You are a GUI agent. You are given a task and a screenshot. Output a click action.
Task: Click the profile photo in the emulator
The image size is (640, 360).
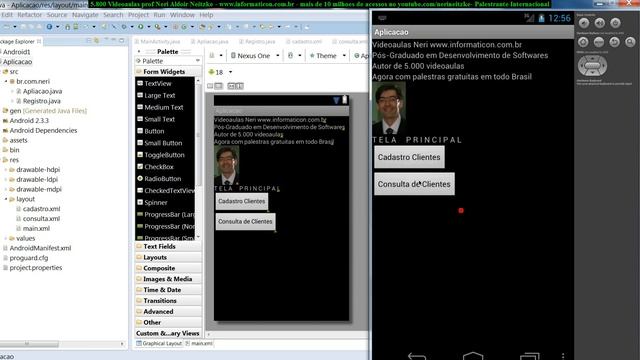(x=389, y=108)
